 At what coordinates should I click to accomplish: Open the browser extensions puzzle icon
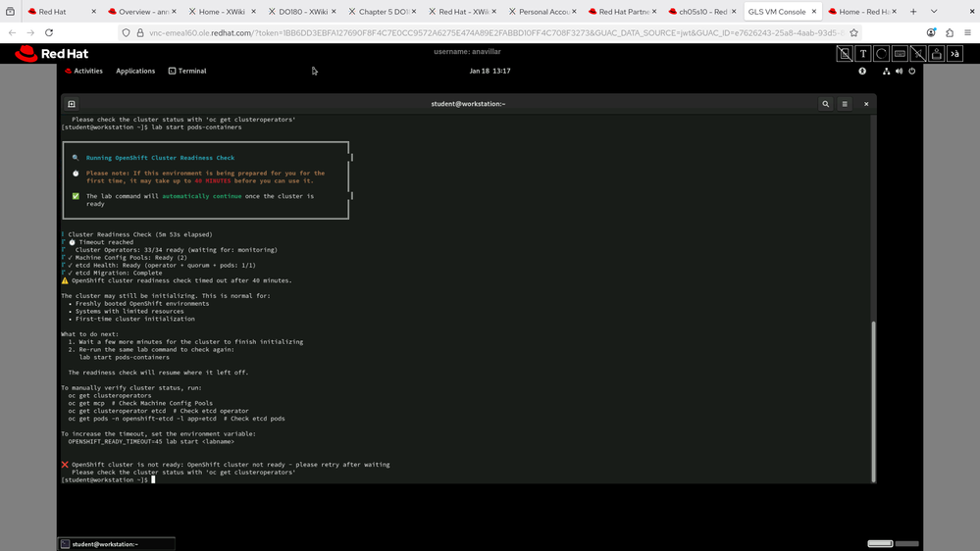pos(950,32)
